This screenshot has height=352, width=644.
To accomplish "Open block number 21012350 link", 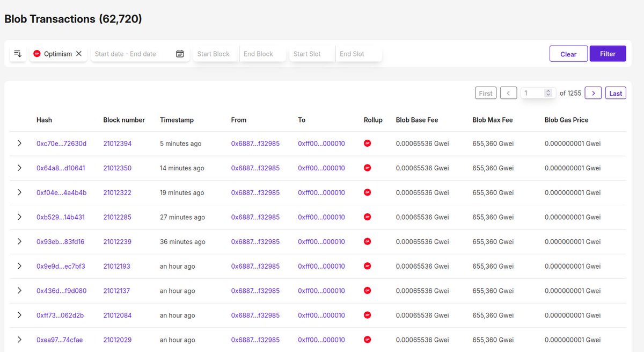I will pyautogui.click(x=118, y=168).
